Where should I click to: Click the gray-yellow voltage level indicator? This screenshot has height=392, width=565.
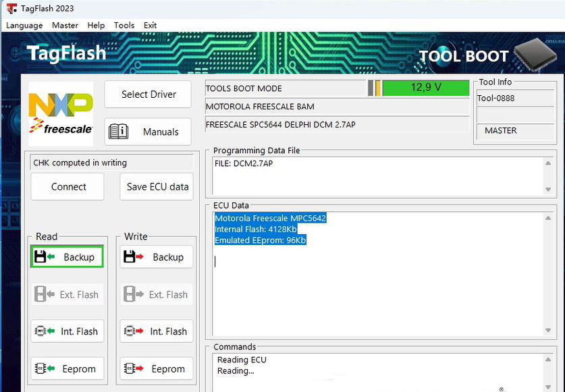tap(375, 88)
